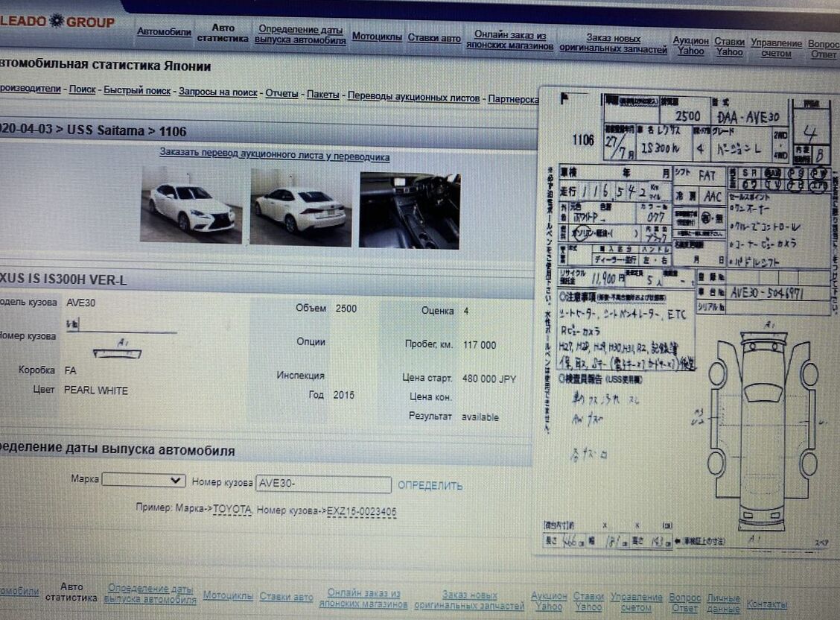
Task: Open Заказ новых оригинальных запчастей in footer
Action: (469, 600)
